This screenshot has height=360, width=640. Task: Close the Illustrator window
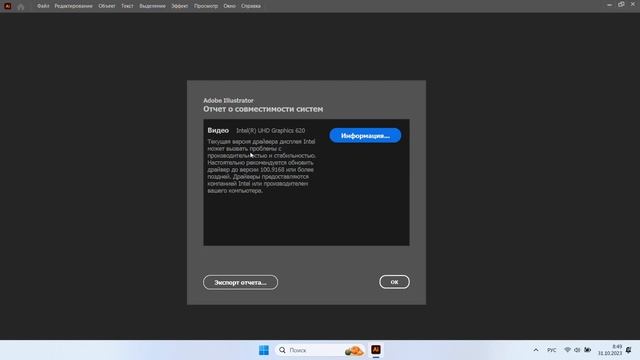(x=633, y=5)
